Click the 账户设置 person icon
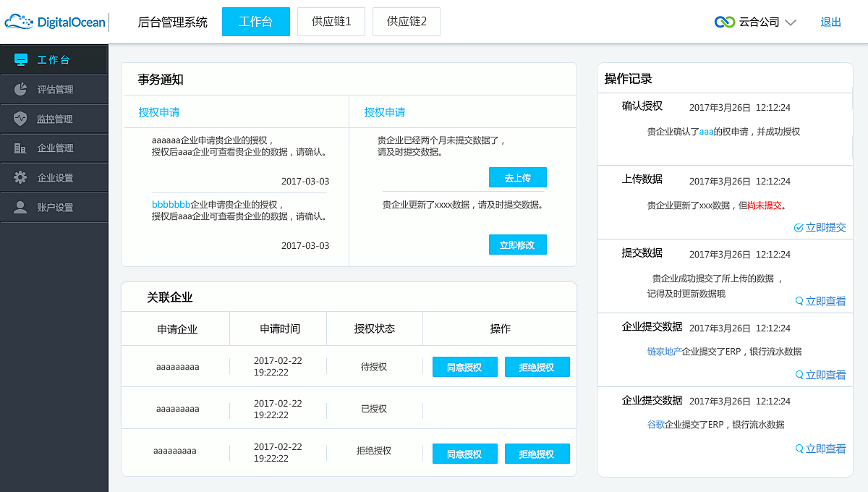The image size is (868, 492). [21, 207]
